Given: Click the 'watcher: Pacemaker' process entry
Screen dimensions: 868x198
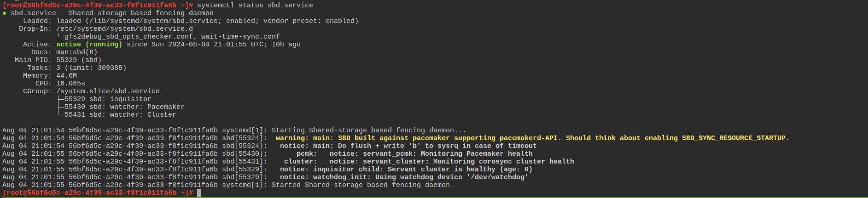Looking at the screenshot, I should click(147, 107).
